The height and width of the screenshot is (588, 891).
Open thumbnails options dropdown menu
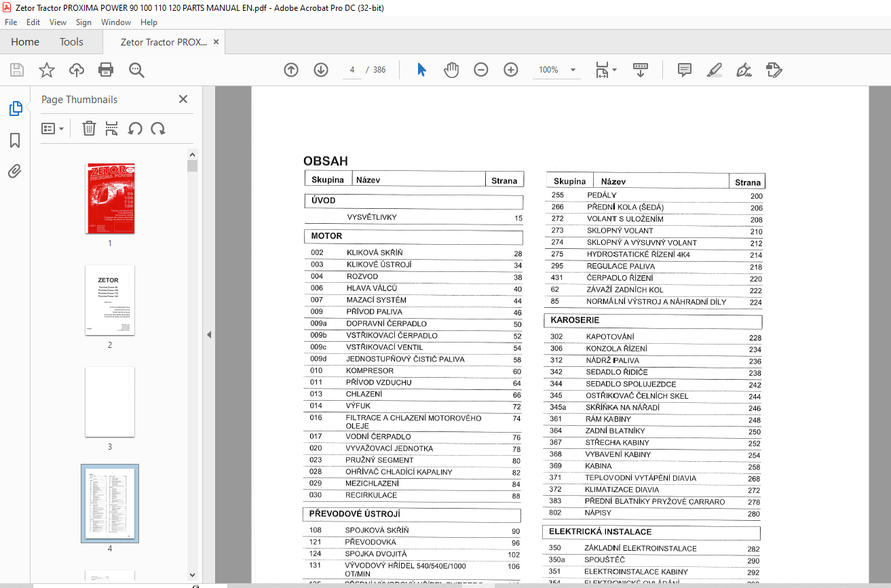(x=52, y=128)
